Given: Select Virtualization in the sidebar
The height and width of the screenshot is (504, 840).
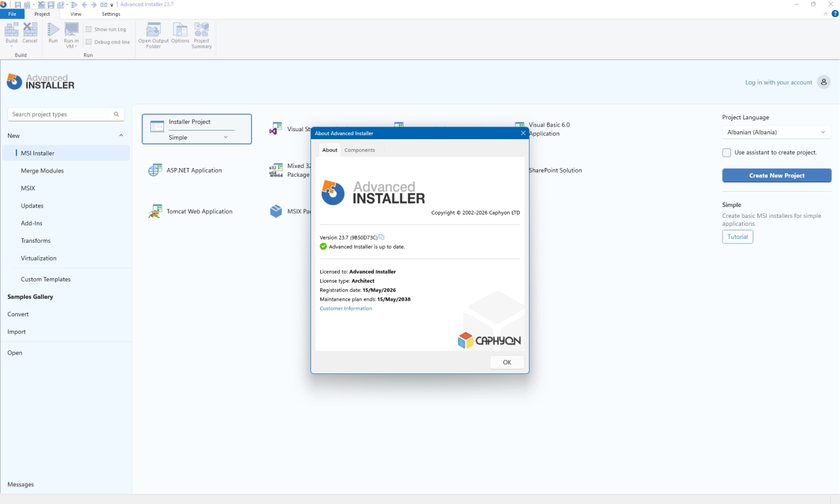Looking at the screenshot, I should pos(39,258).
